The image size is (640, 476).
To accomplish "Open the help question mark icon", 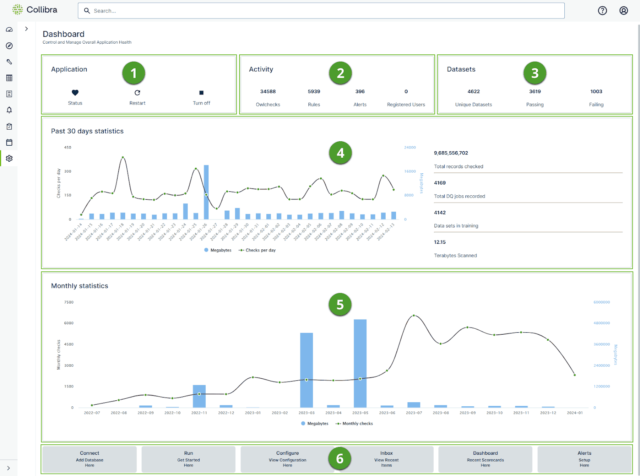I will point(602,11).
